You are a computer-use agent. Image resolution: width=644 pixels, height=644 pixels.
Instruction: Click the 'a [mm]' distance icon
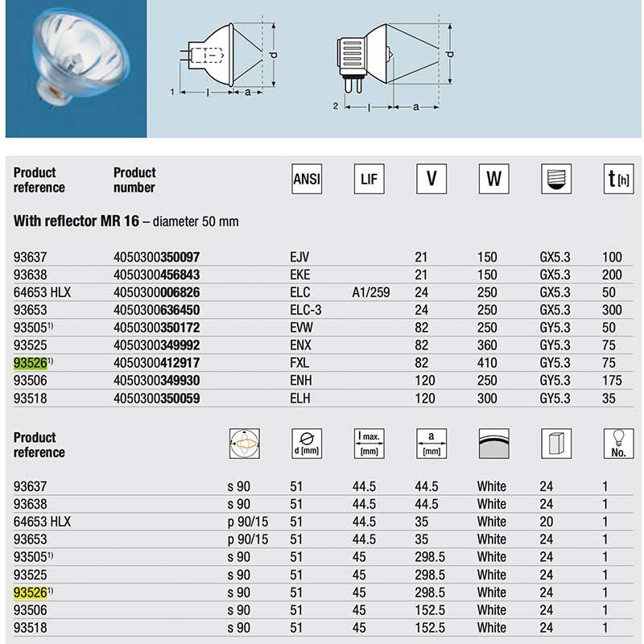click(x=431, y=444)
